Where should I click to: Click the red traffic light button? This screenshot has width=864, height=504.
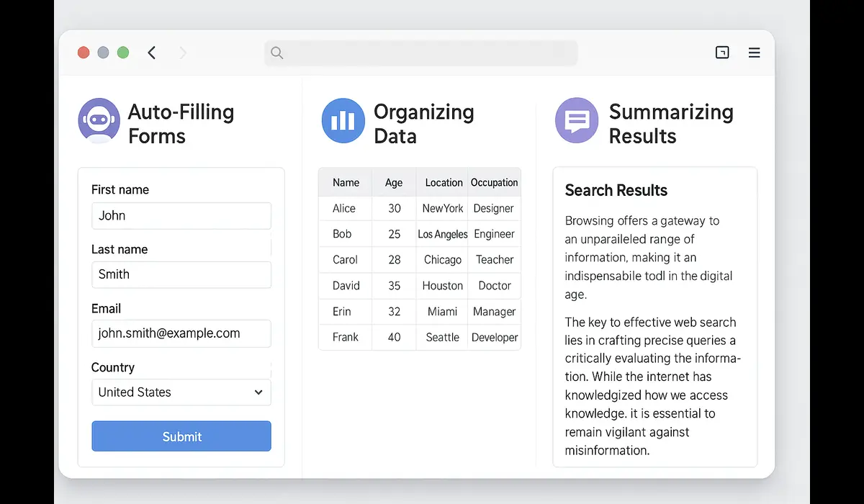[83, 52]
